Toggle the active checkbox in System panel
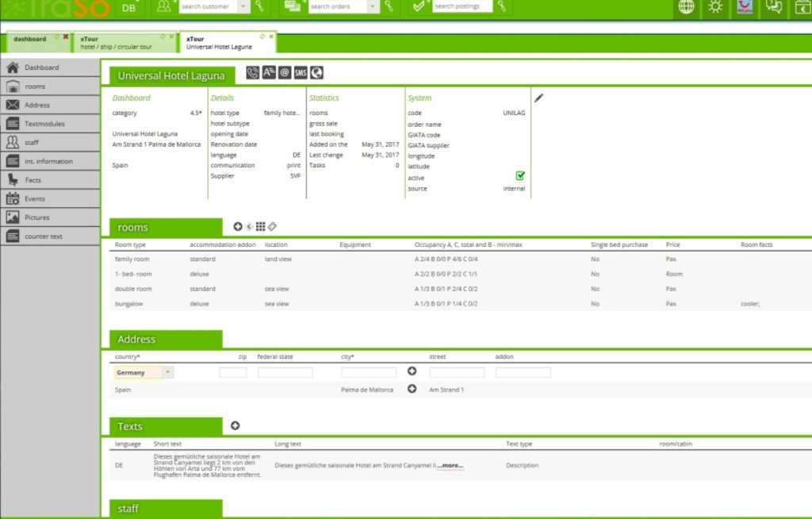 pos(520,175)
